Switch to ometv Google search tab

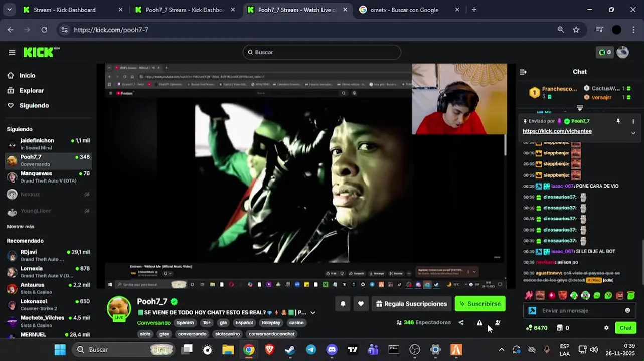(x=409, y=10)
